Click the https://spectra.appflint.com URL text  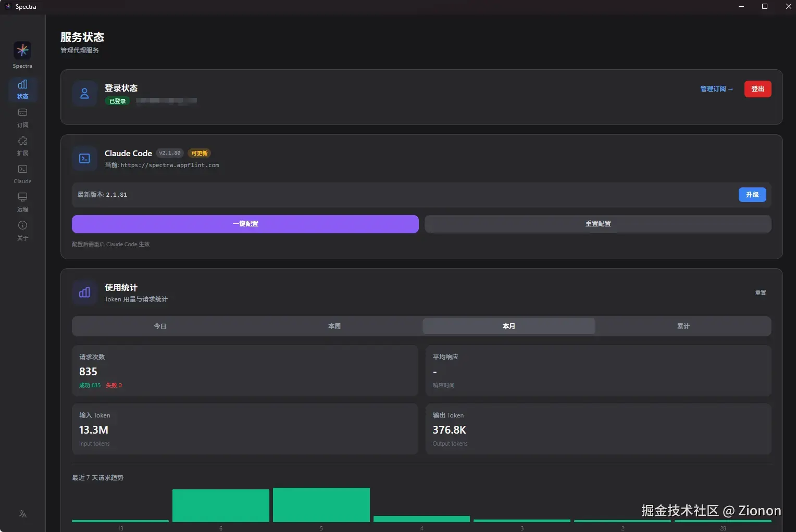click(x=170, y=165)
